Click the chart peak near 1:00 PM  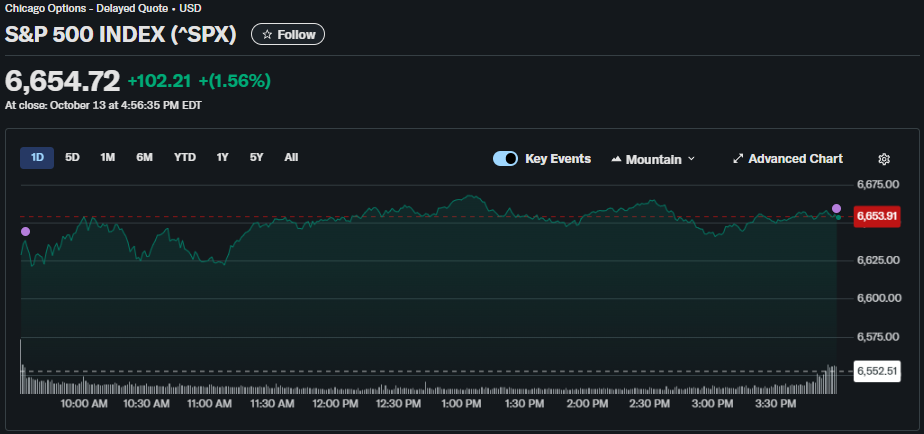click(x=468, y=196)
